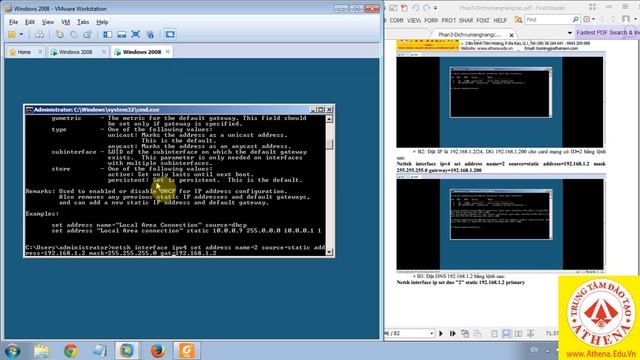Click the magnifier search icon in Find box
The image size is (640, 360).
click(575, 19)
